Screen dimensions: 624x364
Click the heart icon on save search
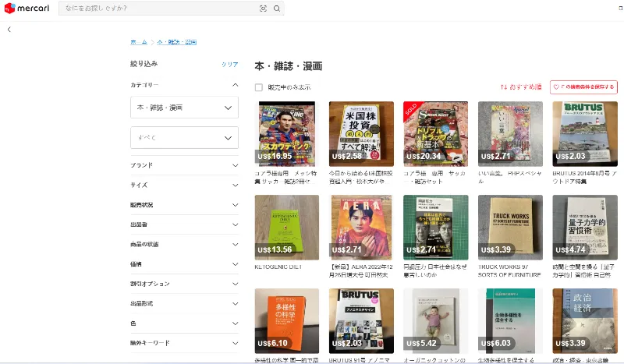[556, 87]
